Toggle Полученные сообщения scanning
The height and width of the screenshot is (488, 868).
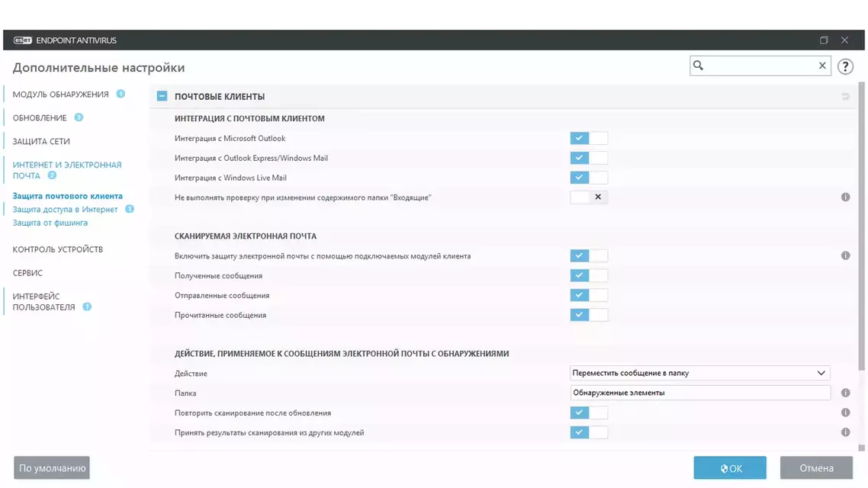(x=589, y=275)
